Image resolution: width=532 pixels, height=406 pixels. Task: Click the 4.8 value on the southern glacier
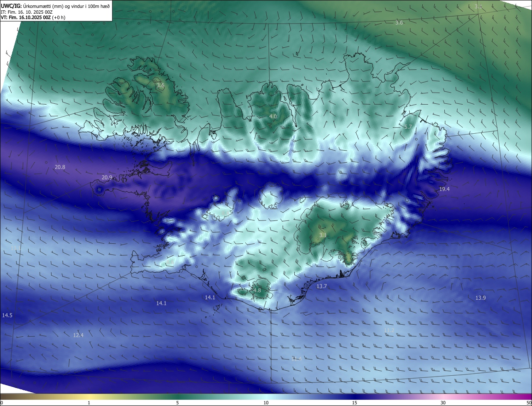(x=257, y=291)
